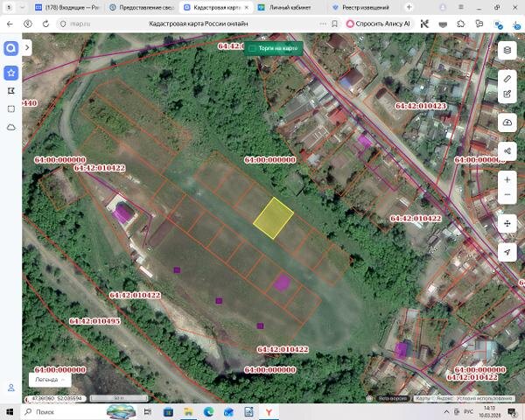Switch to 'Предоставление свед...' tab

tap(143, 7)
